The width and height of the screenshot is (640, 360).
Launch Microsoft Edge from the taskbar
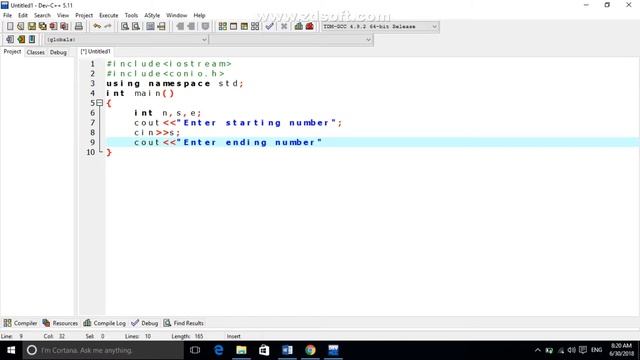218,350
